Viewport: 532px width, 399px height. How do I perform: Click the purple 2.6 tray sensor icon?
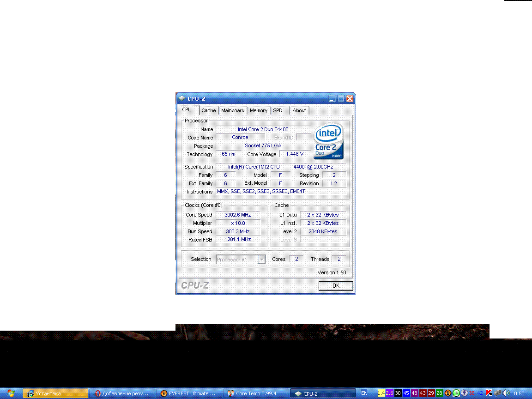pos(389,393)
